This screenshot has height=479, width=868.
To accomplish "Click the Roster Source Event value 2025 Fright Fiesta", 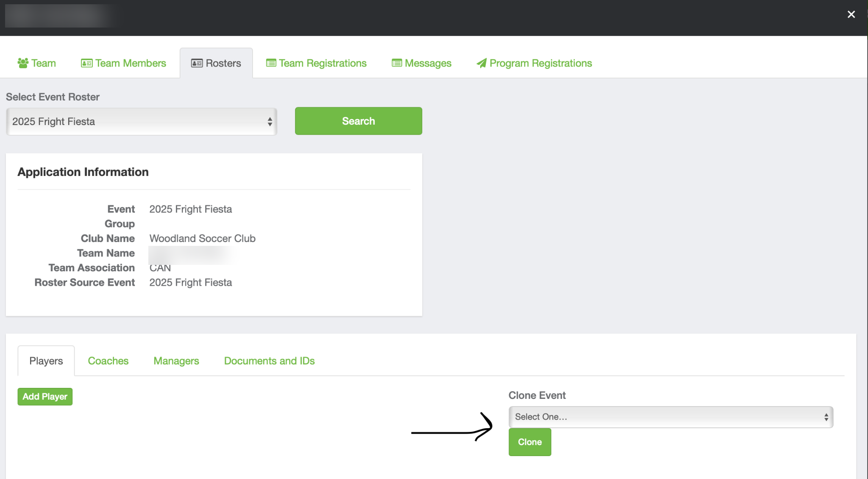I will click(x=191, y=283).
